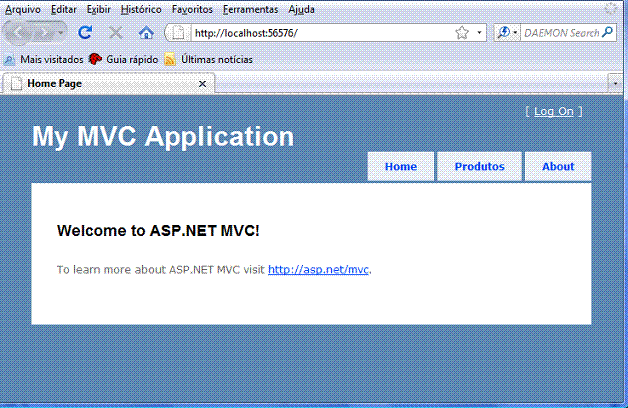Screen dimensions: 628x408
Task: Open the Últimas notícias feed bookmark
Action: (209, 59)
